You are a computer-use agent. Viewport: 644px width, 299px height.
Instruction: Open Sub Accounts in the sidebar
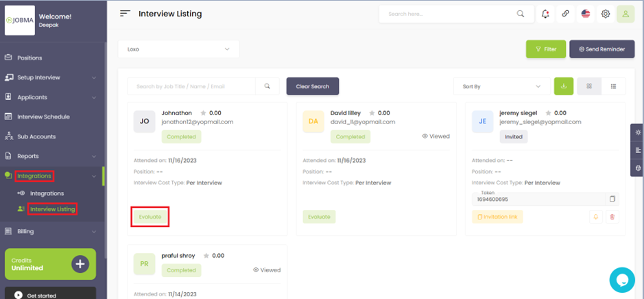(x=36, y=136)
